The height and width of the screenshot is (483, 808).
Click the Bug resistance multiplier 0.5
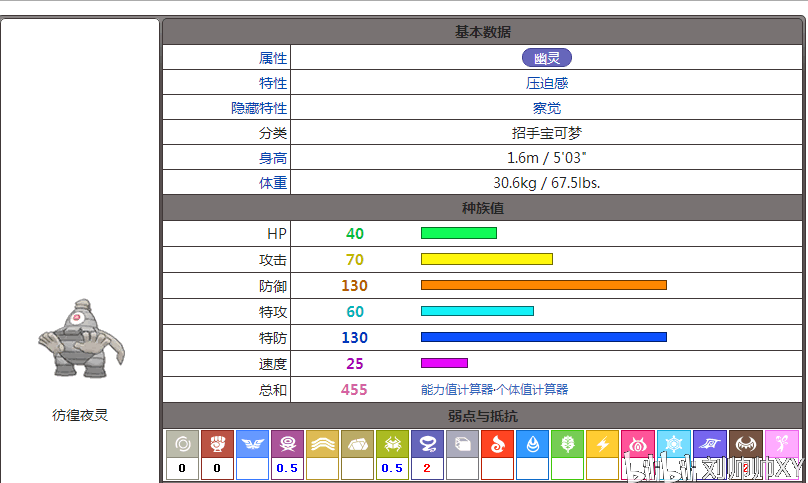click(392, 468)
